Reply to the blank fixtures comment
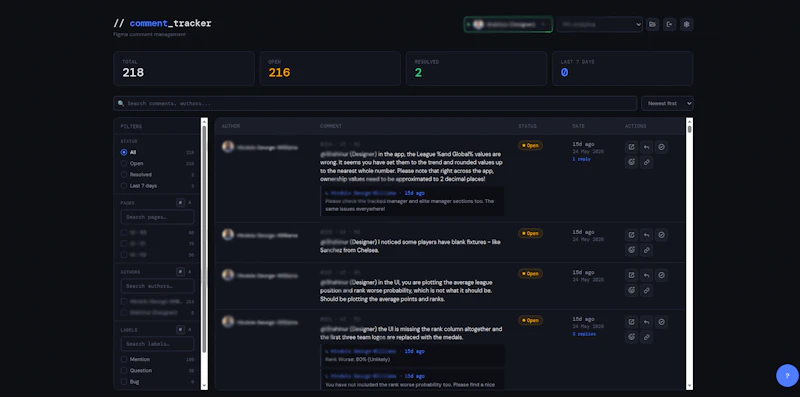The image size is (800, 397). point(646,235)
